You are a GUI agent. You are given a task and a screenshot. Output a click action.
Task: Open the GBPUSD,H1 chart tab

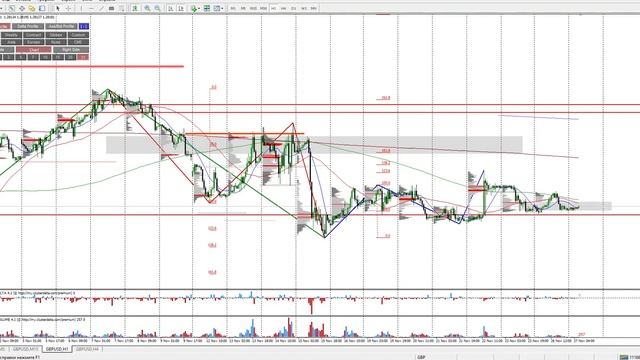57,349
